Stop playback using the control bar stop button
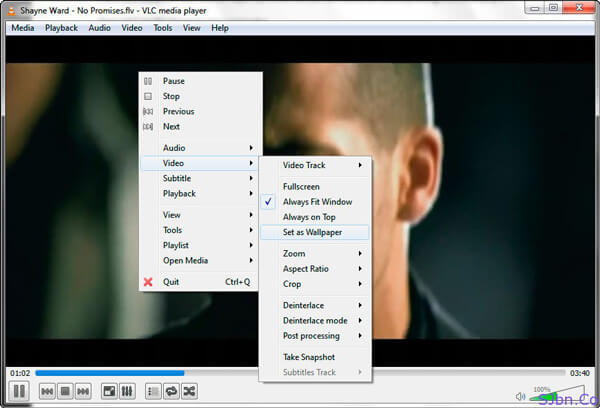Screen dimensions: 600x408 coord(65,391)
